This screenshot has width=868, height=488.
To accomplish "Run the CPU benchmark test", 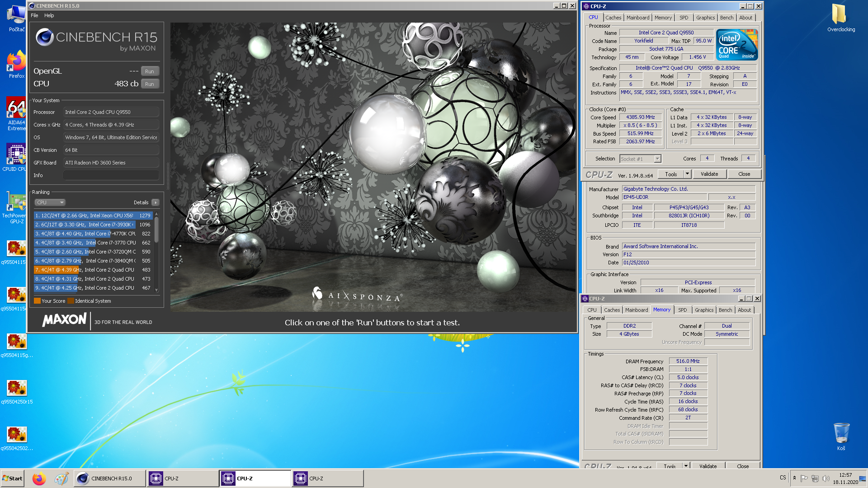I will coord(150,84).
